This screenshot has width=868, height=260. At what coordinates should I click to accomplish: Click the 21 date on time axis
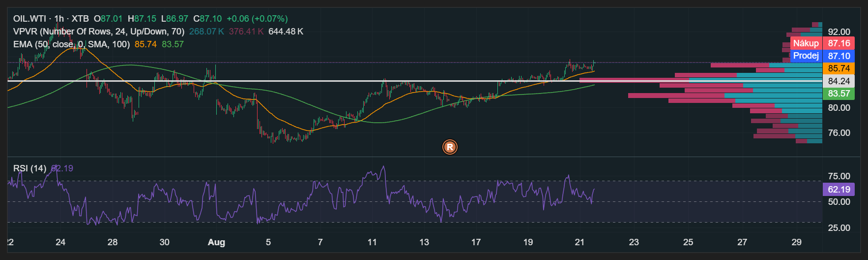(580, 242)
